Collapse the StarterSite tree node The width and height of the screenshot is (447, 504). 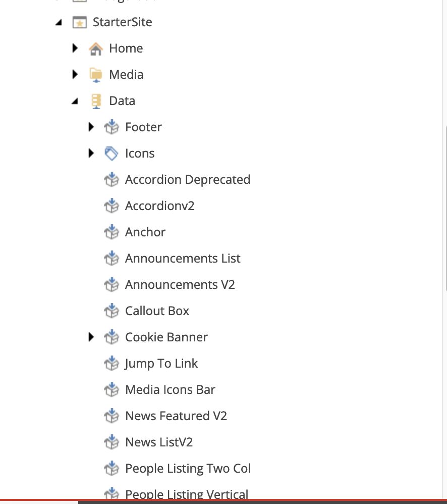point(59,22)
